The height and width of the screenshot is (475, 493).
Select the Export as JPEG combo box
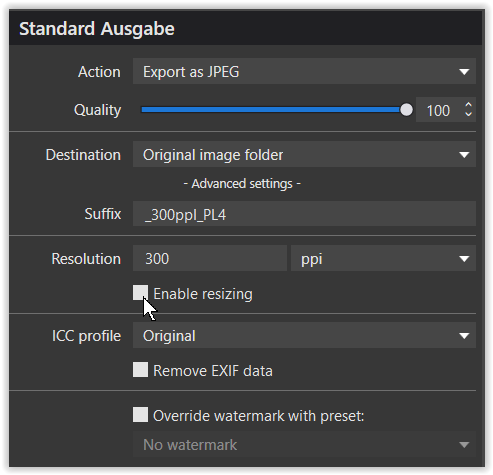[304, 71]
